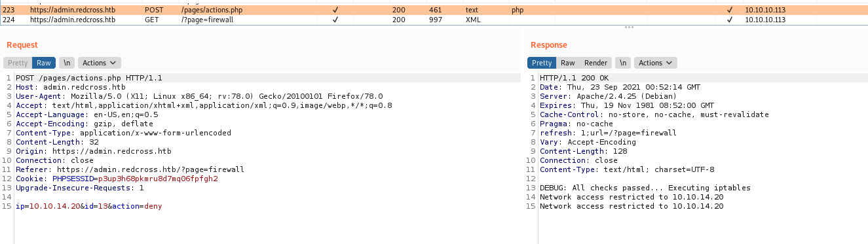
Task: Click the User-Agent header line
Action: [x=199, y=96]
